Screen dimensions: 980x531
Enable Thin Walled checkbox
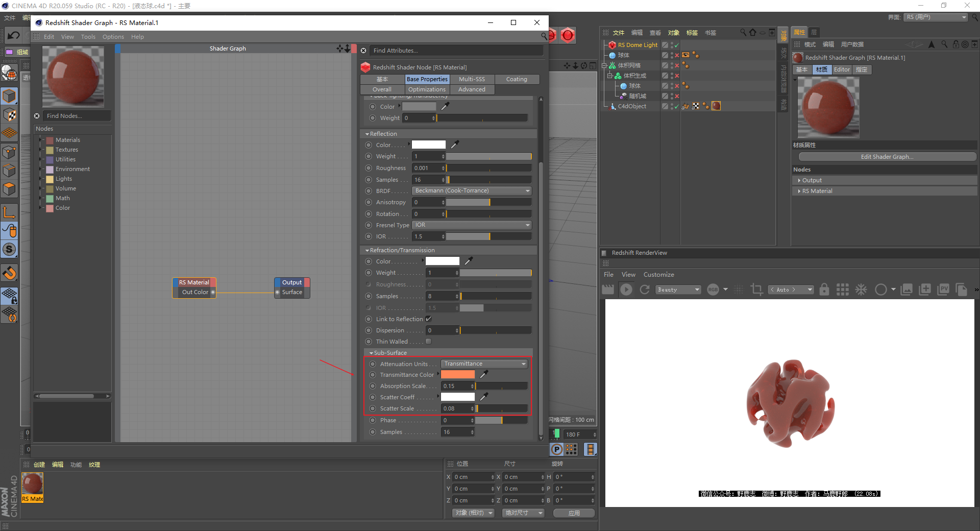click(428, 341)
